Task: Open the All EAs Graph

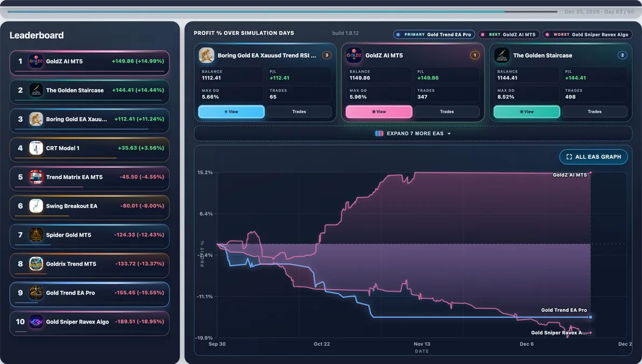Action: pyautogui.click(x=594, y=157)
